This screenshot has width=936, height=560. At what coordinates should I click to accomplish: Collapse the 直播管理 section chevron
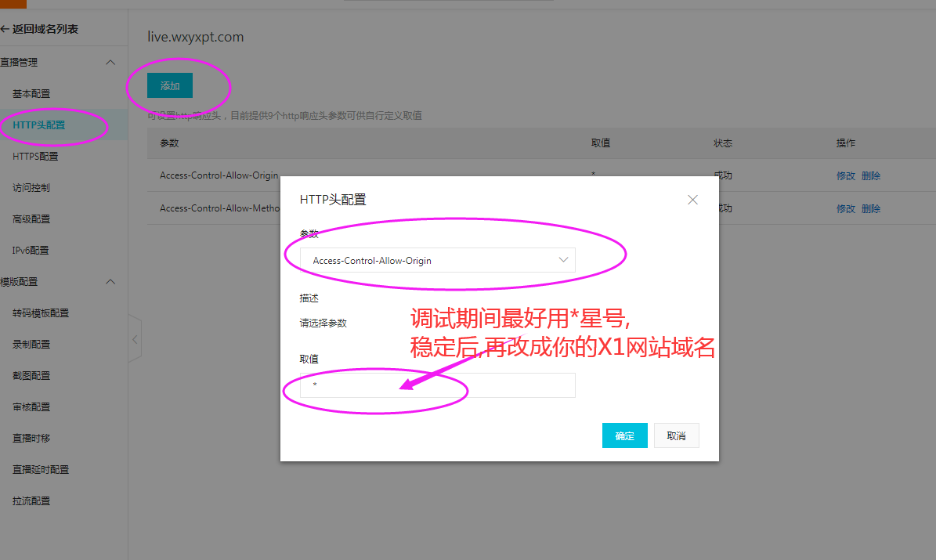point(110,63)
